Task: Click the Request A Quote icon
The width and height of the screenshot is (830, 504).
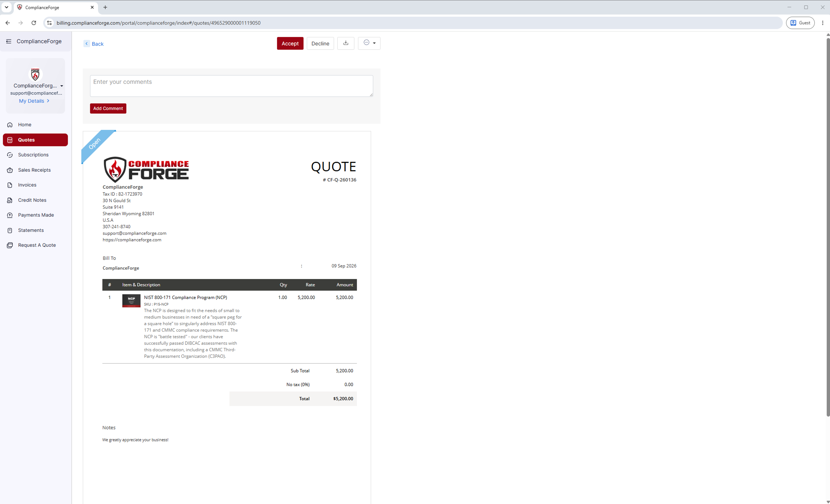Action: (x=10, y=245)
